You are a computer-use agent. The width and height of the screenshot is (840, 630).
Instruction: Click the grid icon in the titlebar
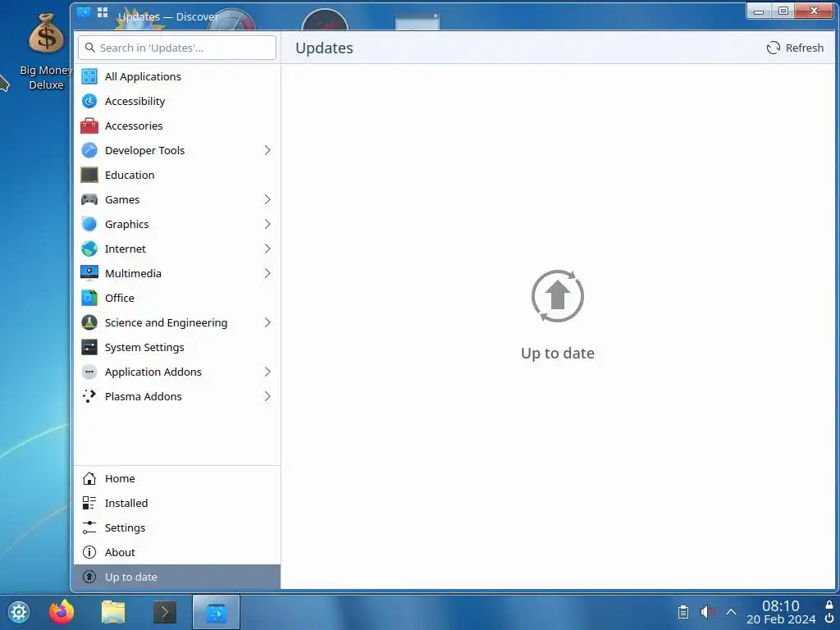(103, 11)
